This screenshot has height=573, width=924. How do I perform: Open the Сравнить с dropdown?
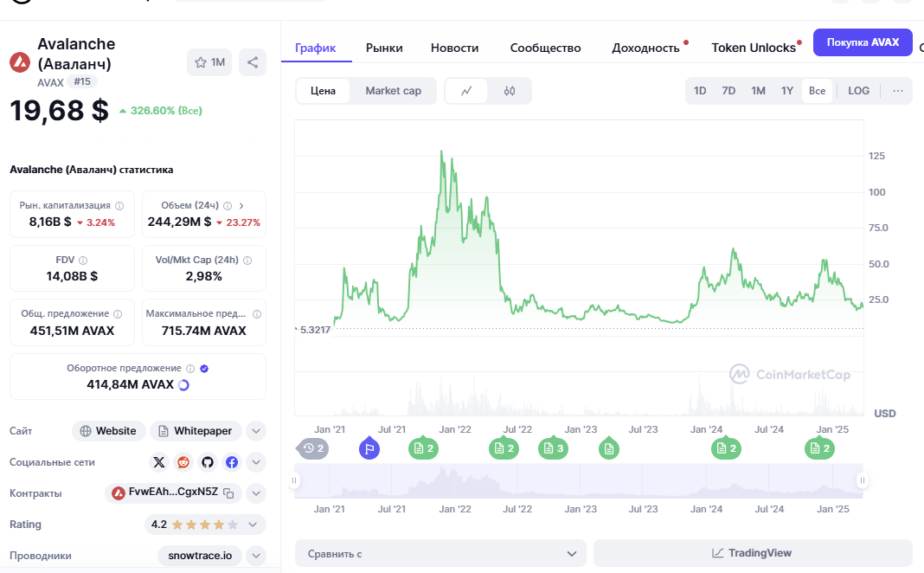point(440,554)
